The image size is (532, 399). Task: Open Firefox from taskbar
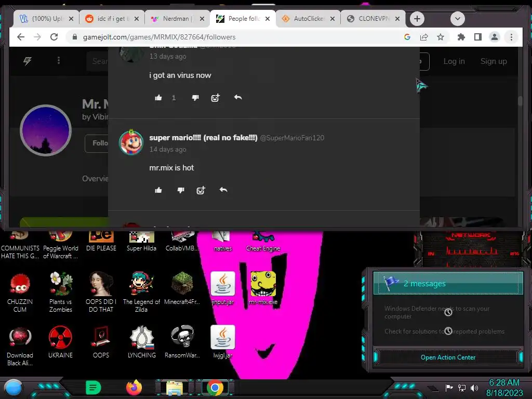[134, 388]
